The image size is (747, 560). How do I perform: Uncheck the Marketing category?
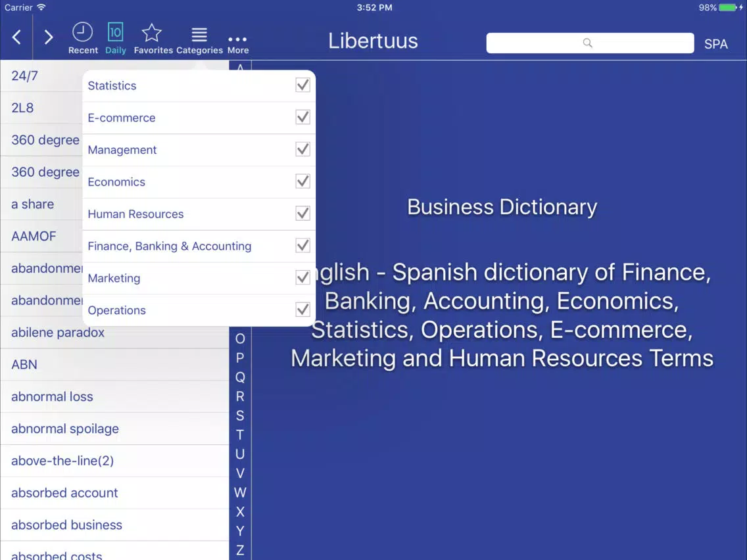click(x=302, y=277)
